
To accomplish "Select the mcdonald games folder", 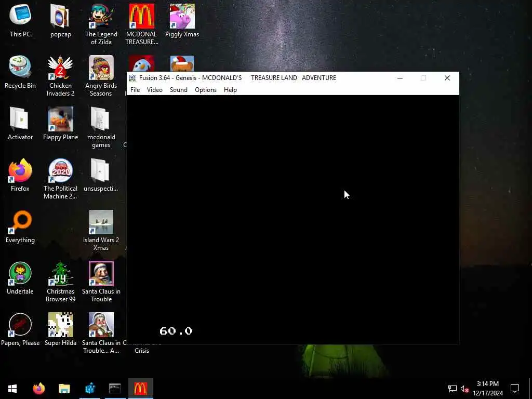I will tap(101, 127).
